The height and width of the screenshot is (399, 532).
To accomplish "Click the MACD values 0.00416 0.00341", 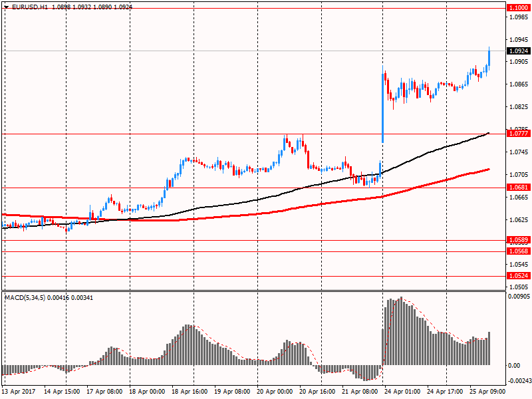I will pyautogui.click(x=70, y=297).
